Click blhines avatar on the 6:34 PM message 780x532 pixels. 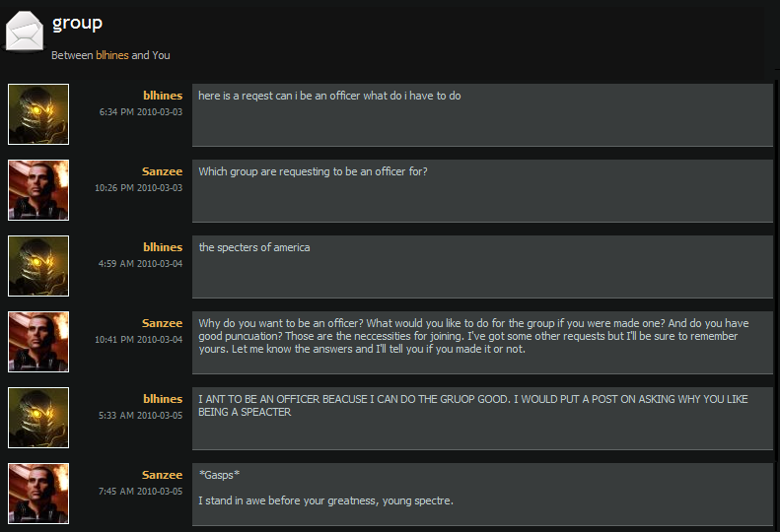coord(38,114)
